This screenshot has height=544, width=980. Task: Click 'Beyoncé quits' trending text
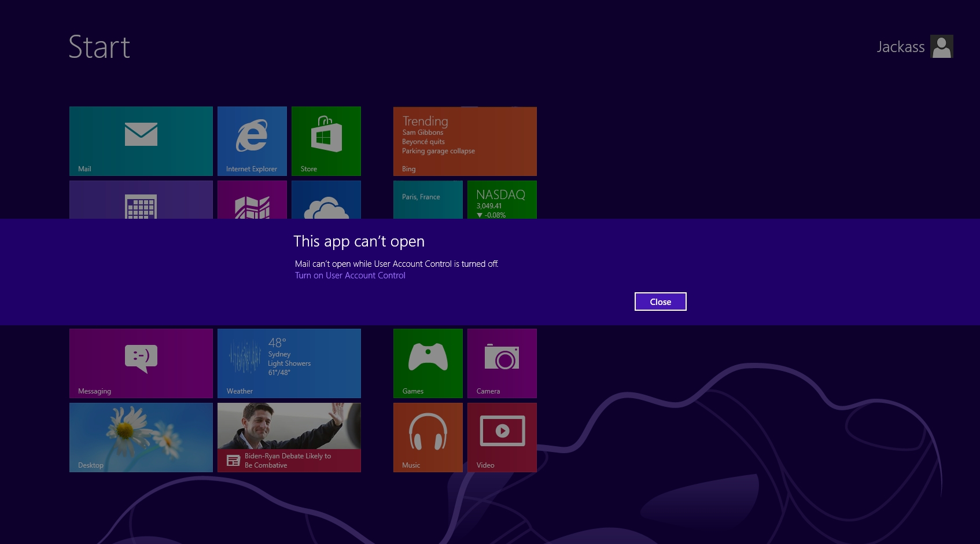(x=423, y=142)
